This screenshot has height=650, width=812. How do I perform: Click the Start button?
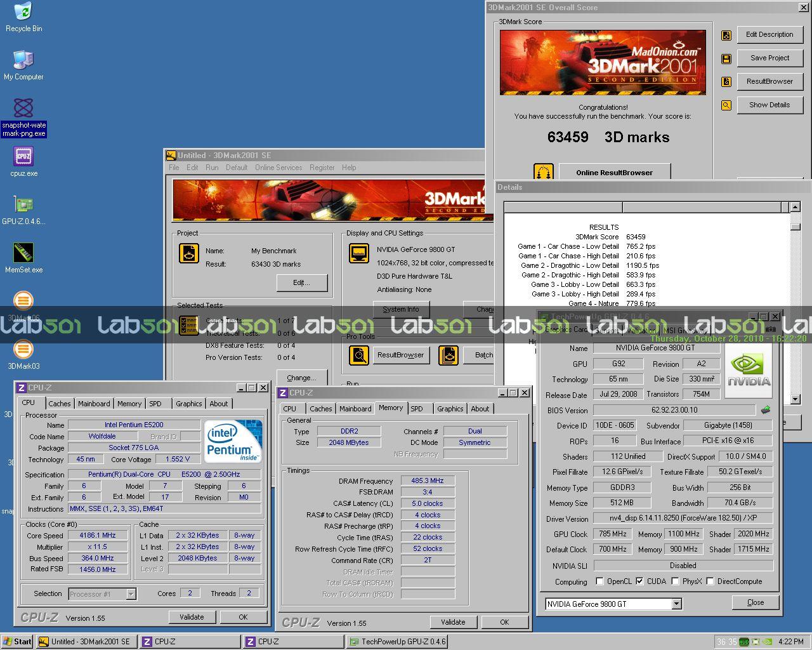(17, 642)
